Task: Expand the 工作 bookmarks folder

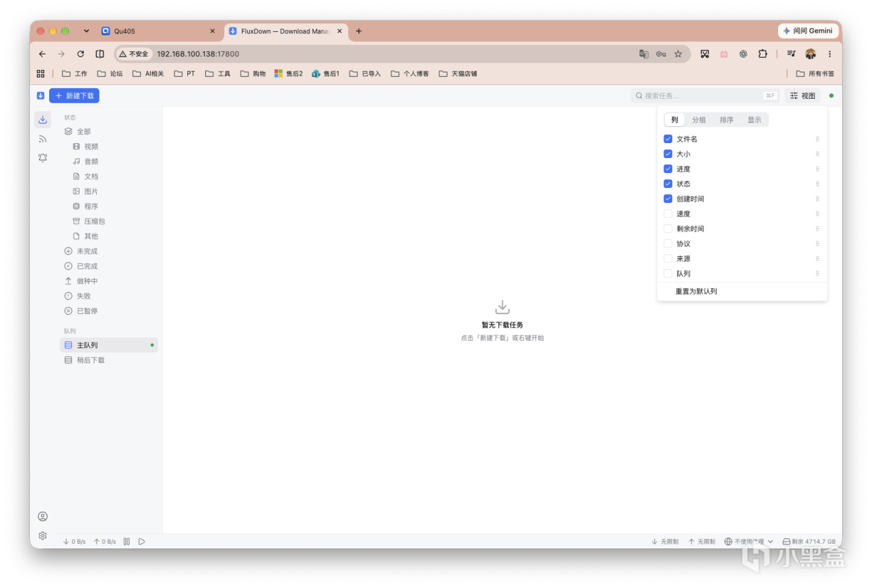Action: pyautogui.click(x=75, y=74)
